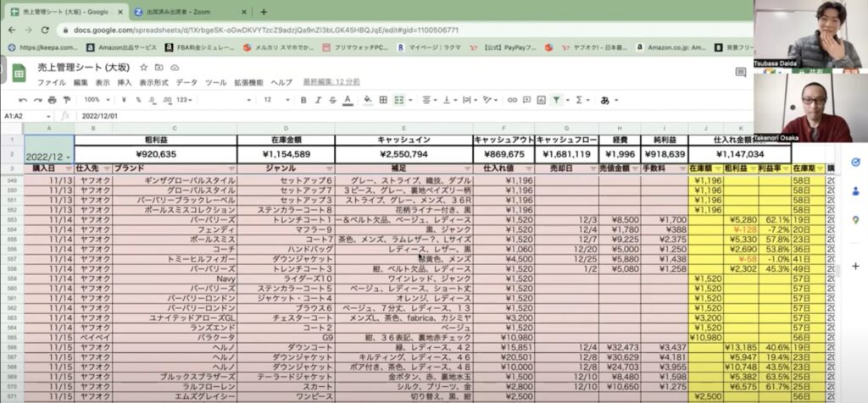Insert a chart from toolbar
The image size is (868, 403).
(x=542, y=100)
